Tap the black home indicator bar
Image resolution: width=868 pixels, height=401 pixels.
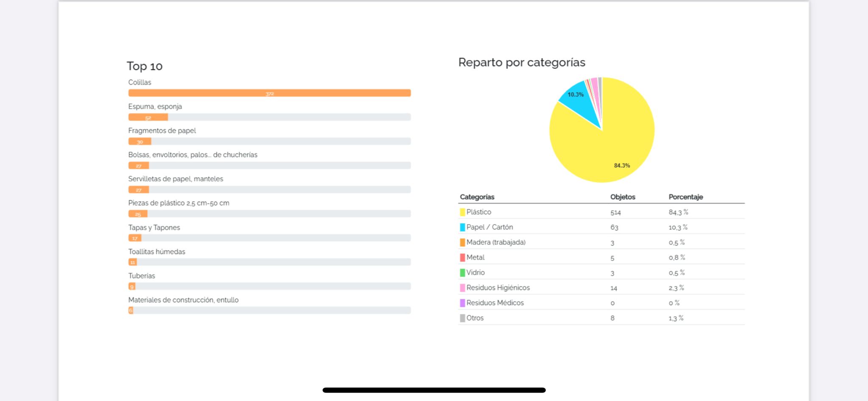434,390
